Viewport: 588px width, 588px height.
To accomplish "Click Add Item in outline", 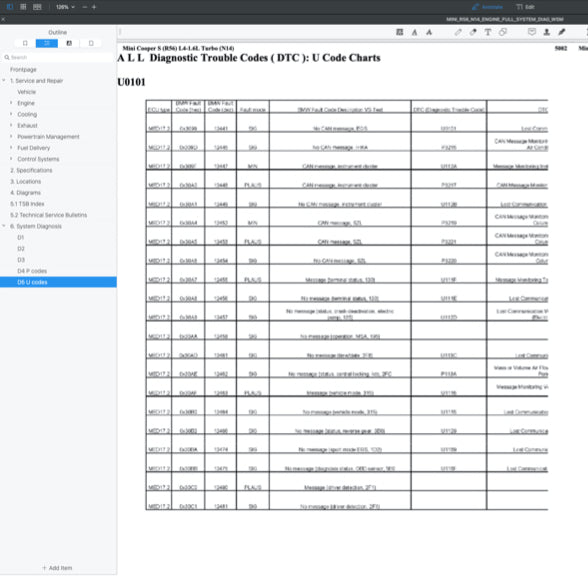I will (57, 568).
